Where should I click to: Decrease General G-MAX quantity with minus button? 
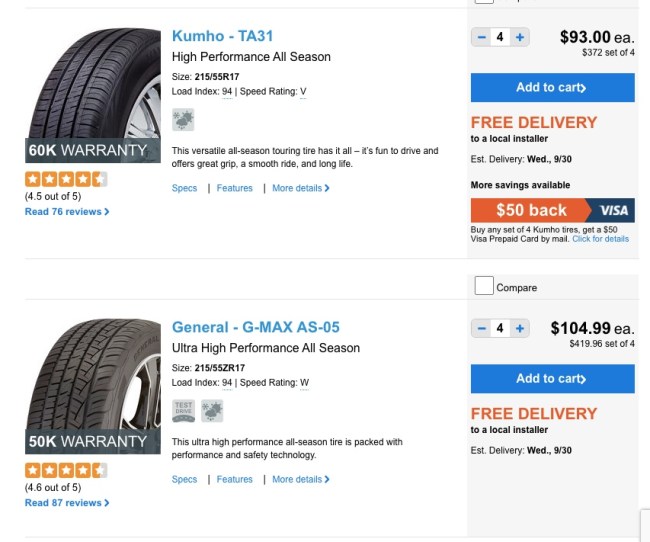[481, 328]
